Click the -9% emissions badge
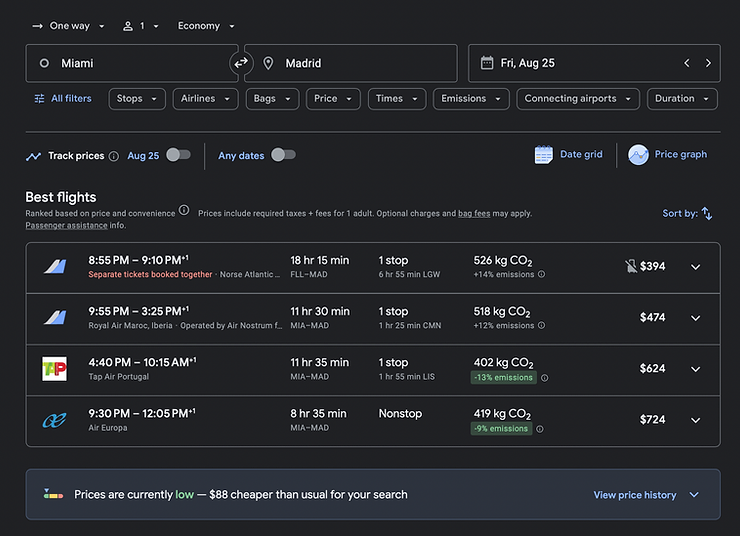The image size is (740, 536). (501, 428)
